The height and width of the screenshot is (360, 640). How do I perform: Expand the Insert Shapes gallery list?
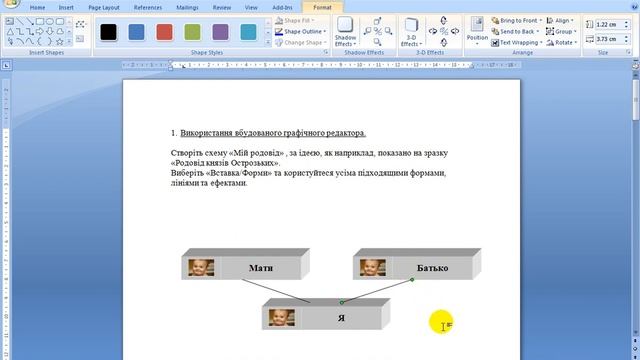click(69, 42)
